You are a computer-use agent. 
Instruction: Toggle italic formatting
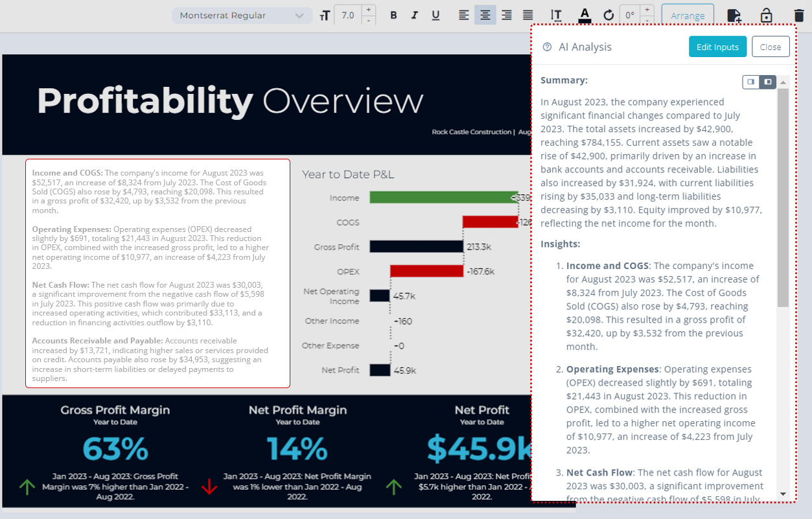pyautogui.click(x=414, y=16)
